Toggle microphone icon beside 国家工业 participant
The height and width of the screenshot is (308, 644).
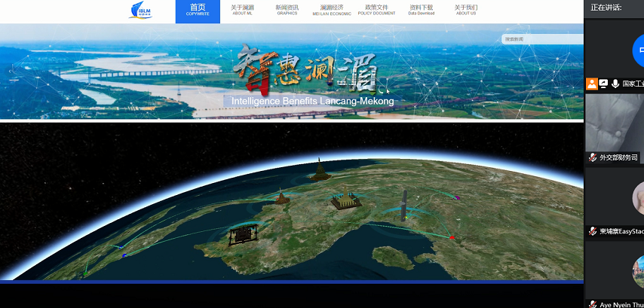click(615, 84)
